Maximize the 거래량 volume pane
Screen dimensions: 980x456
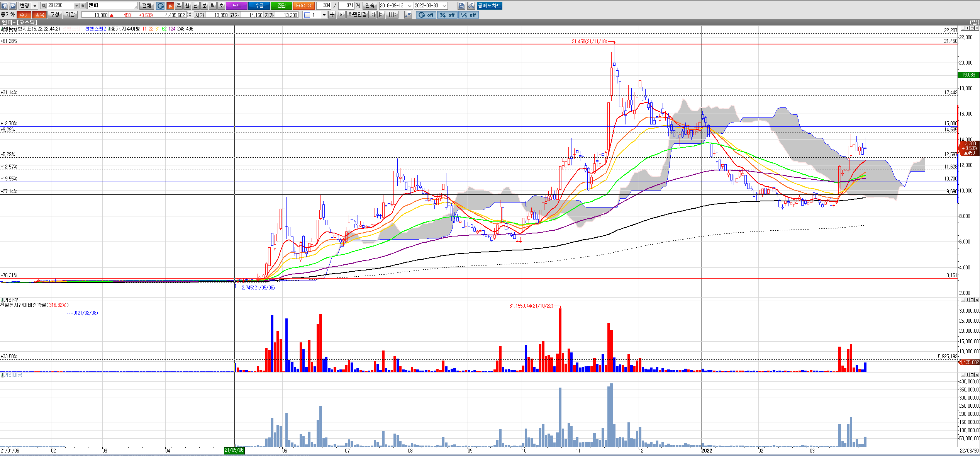coord(972,300)
